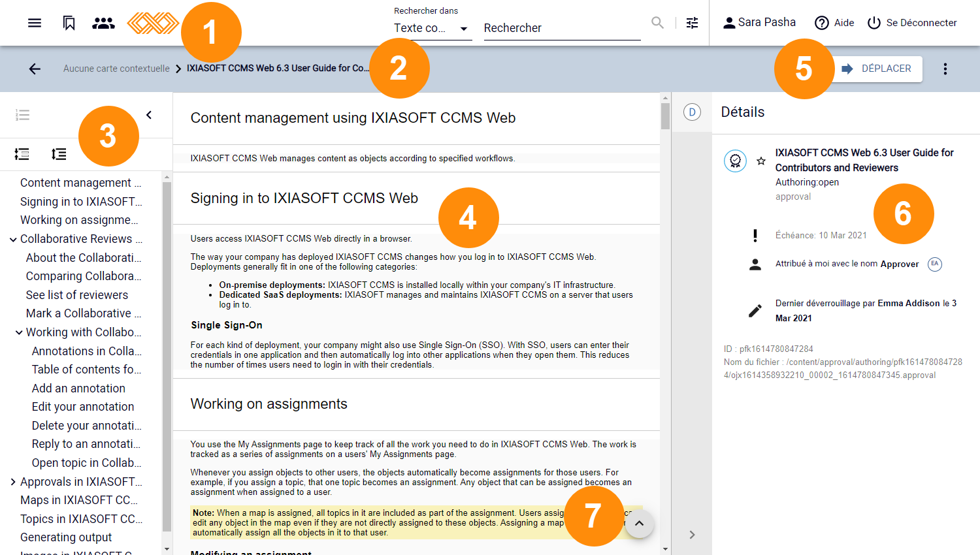Click the User Guide breadcrumb title
Screen dimensions: 980x555
278,68
